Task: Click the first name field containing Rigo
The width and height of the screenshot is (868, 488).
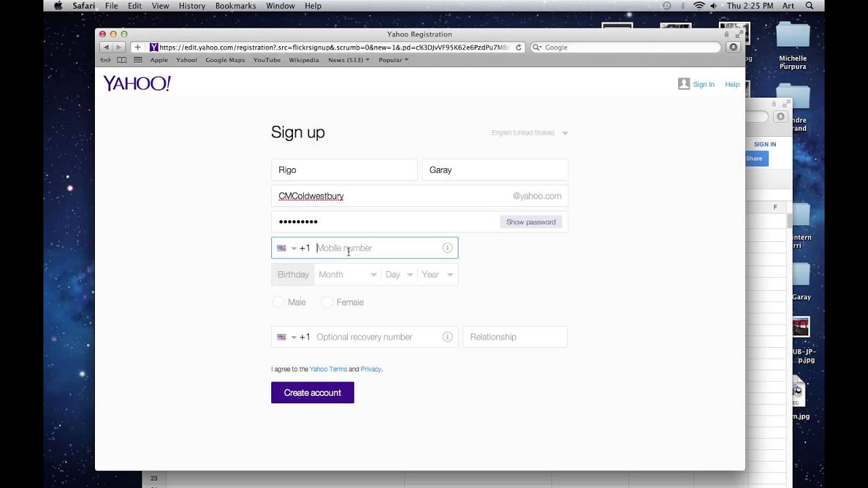Action: tap(344, 170)
